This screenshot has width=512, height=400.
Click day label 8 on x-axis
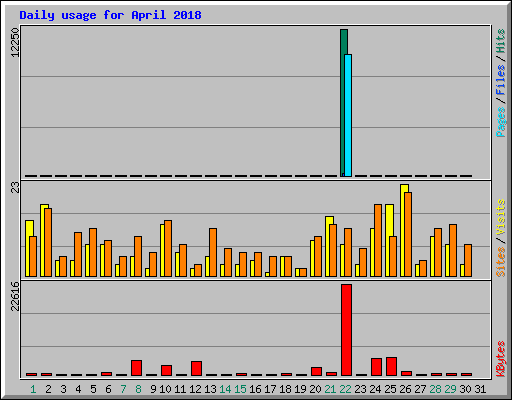[x=138, y=389]
